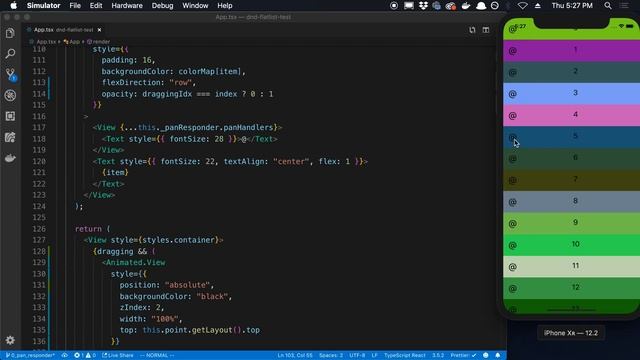Click the notifications bell in status bar
The height and width of the screenshot is (360, 640).
tap(498, 356)
